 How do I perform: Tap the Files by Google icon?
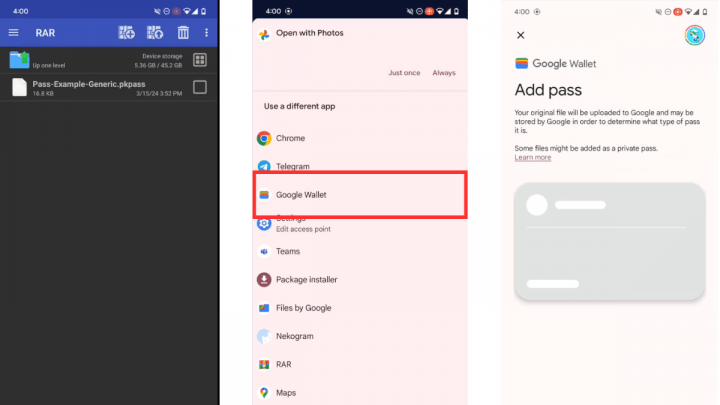pos(264,308)
